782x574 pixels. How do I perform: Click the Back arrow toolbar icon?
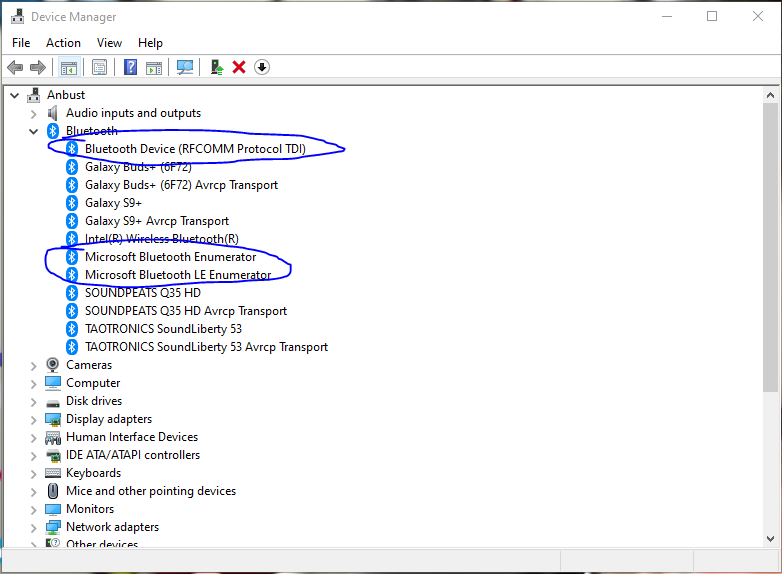click(x=15, y=67)
